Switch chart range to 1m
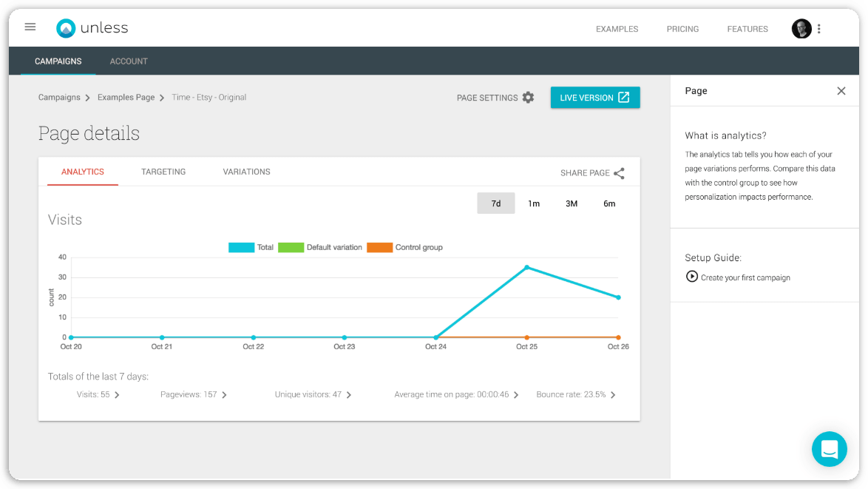Image resolution: width=868 pixels, height=489 pixels. [x=534, y=203]
